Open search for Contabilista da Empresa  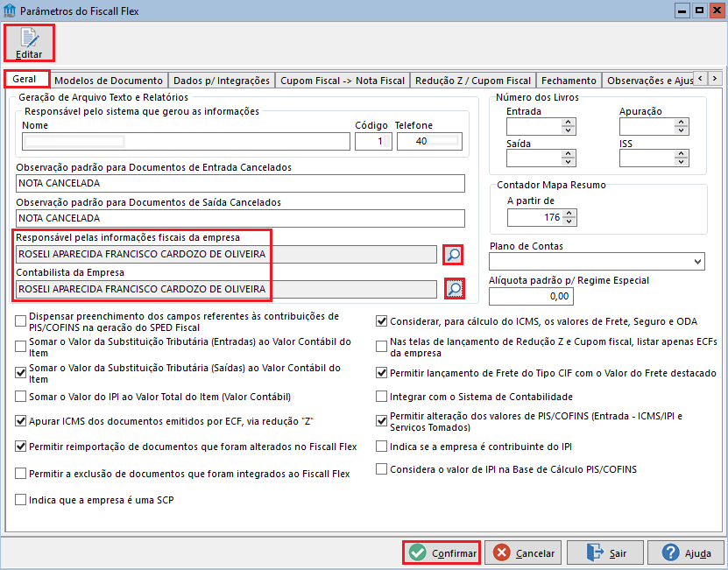click(454, 289)
